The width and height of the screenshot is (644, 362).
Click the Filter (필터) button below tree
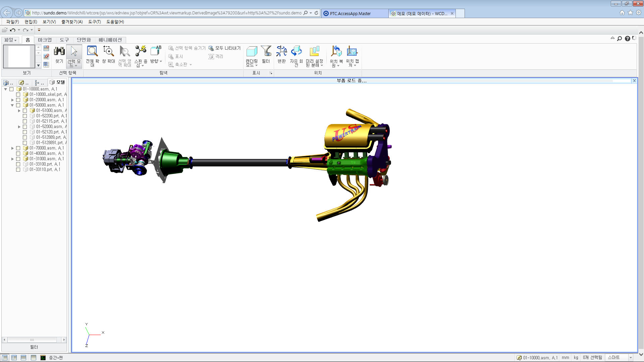point(34,347)
